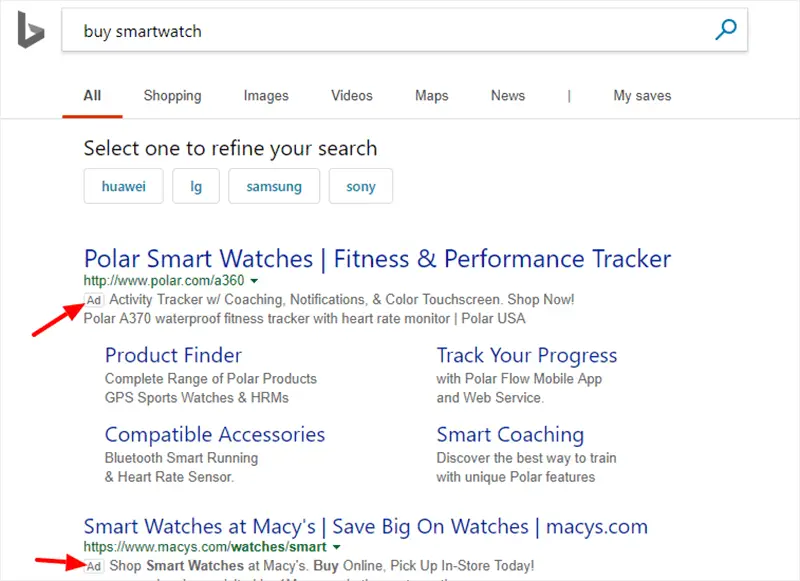Screen dimensions: 800x581
Task: Switch to the Images tab
Action: pyautogui.click(x=266, y=96)
